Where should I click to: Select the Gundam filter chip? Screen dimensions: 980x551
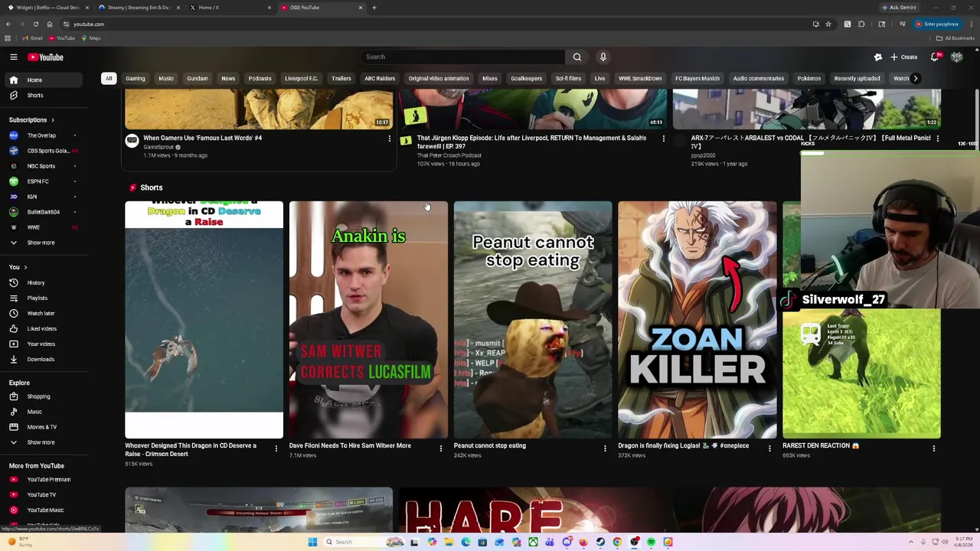pyautogui.click(x=197, y=78)
